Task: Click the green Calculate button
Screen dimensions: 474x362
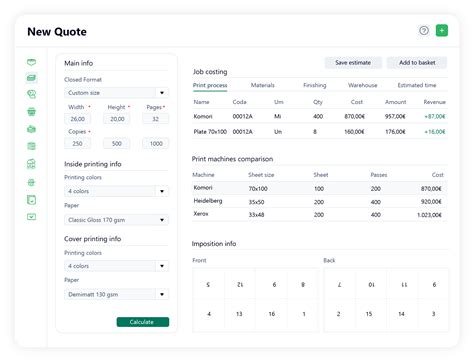Action: pos(143,322)
